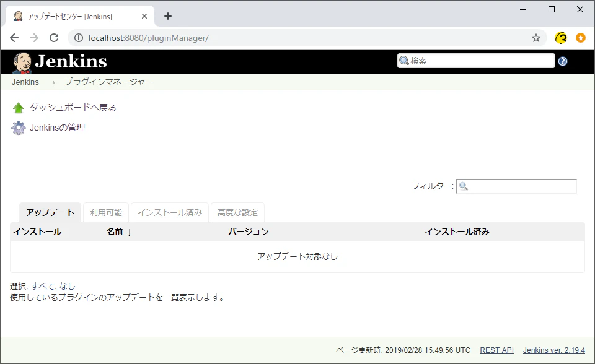595x364 pixels.
Task: Click the site info icon in address bar
Action: (79, 38)
